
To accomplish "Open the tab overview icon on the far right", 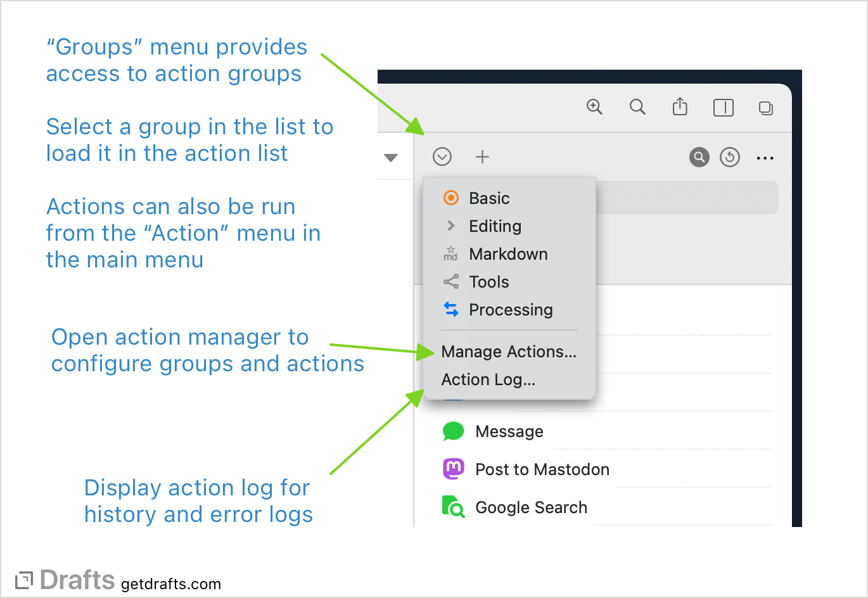I will click(x=765, y=108).
